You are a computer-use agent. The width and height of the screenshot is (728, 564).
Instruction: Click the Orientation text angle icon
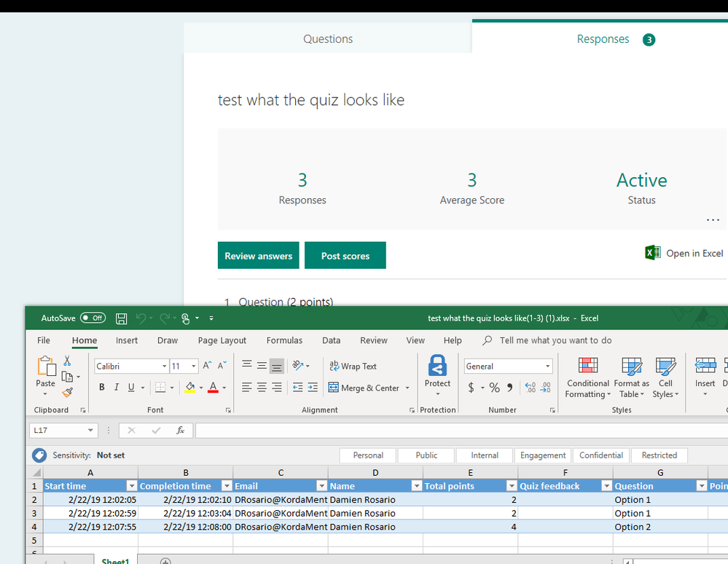click(298, 366)
